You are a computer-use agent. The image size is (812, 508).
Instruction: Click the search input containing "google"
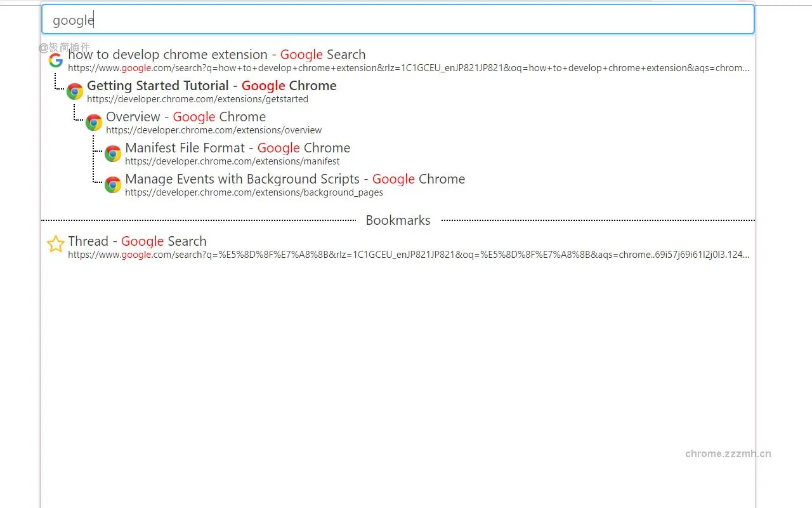tap(398, 19)
